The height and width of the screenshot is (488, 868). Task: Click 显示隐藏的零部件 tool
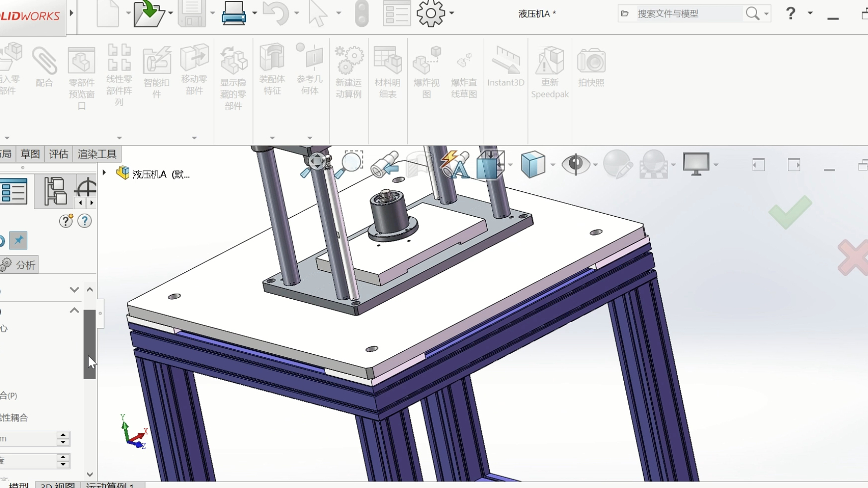point(233,78)
